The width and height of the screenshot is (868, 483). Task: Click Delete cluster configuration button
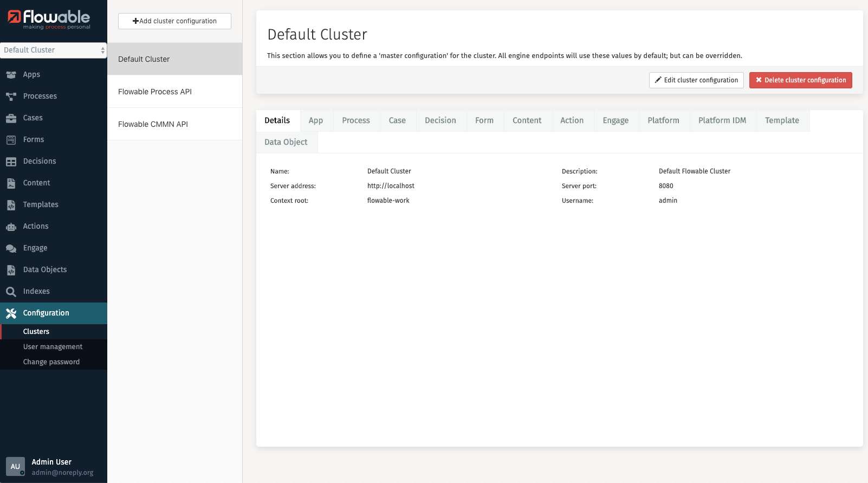pyautogui.click(x=800, y=80)
